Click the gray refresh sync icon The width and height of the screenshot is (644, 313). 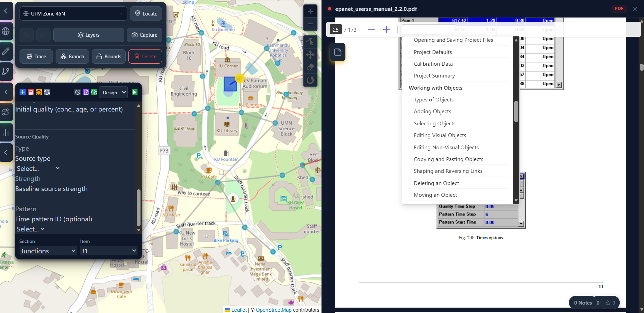click(x=47, y=92)
